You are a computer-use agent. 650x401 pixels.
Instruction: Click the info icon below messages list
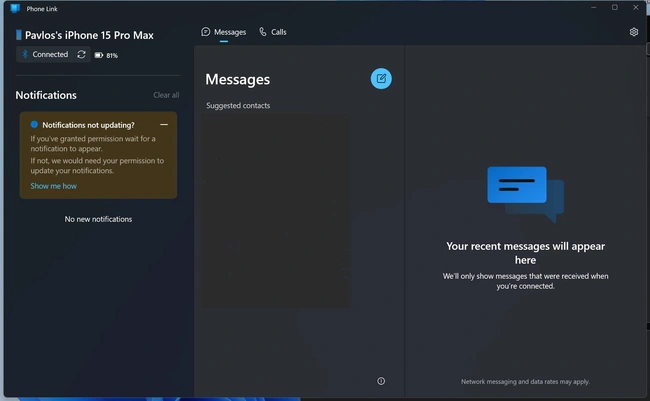pos(381,381)
